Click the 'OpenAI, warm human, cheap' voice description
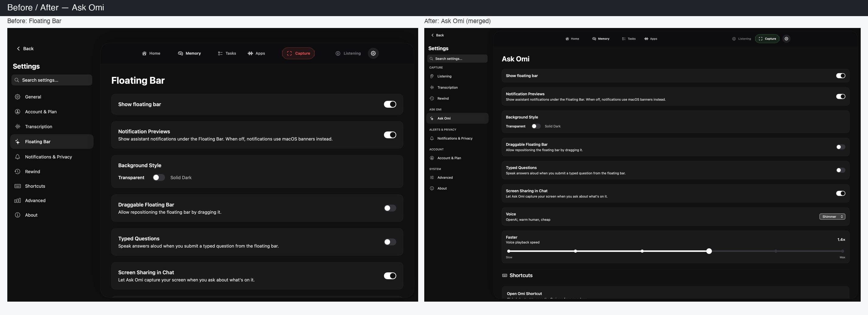Viewport: 868px width, 315px height. pos(528,220)
